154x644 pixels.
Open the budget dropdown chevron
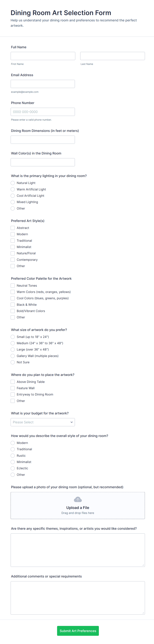point(71,422)
